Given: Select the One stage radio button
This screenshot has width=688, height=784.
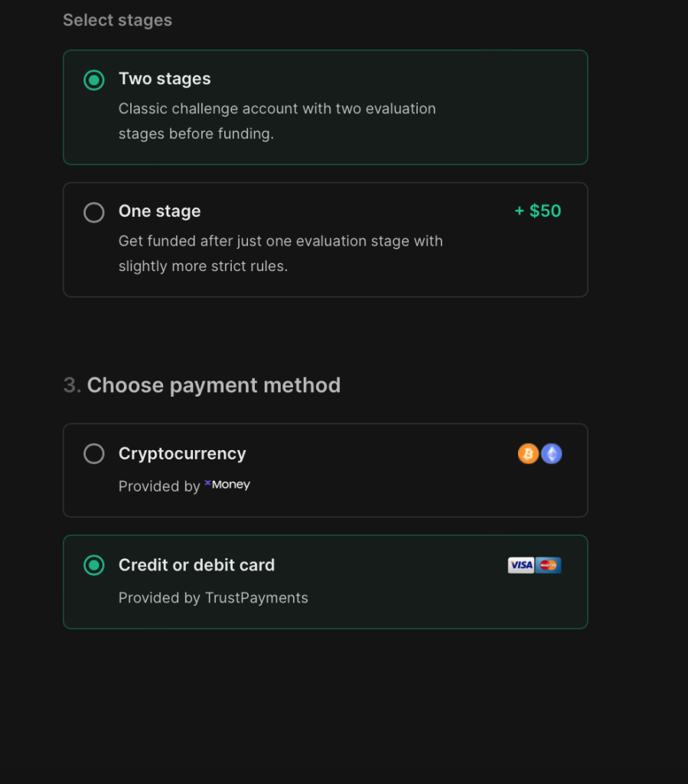Looking at the screenshot, I should 93,212.
